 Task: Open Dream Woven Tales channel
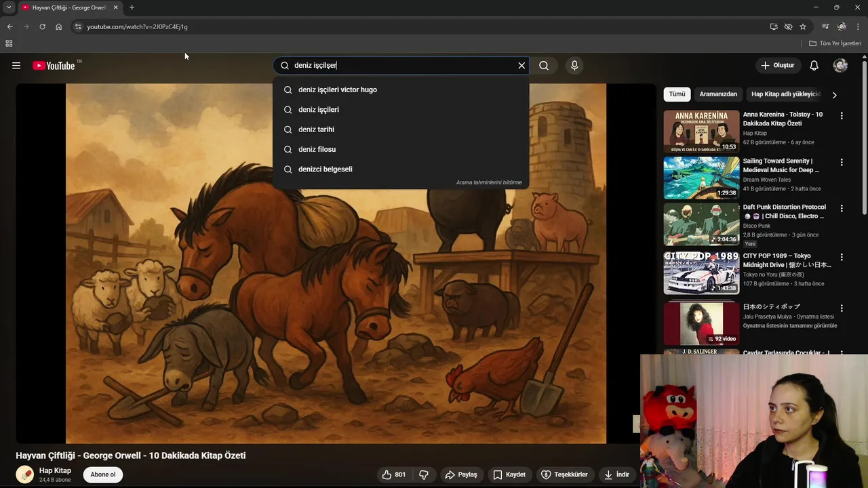click(x=767, y=180)
